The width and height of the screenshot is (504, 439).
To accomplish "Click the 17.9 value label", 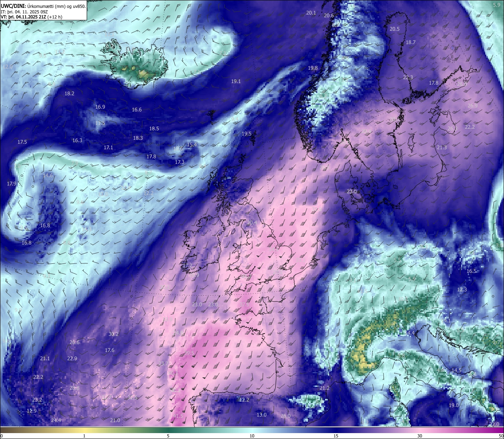I will [x=11, y=184].
